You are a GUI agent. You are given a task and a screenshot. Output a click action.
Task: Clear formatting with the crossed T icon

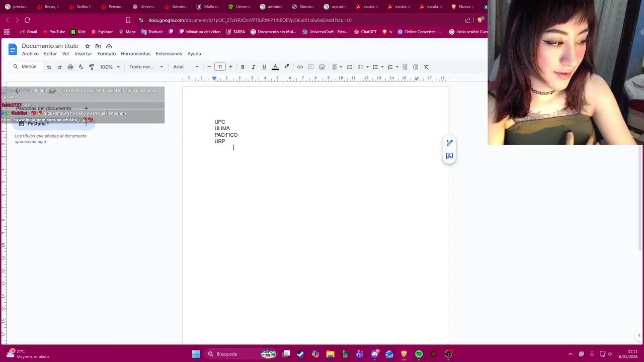pyautogui.click(x=426, y=67)
